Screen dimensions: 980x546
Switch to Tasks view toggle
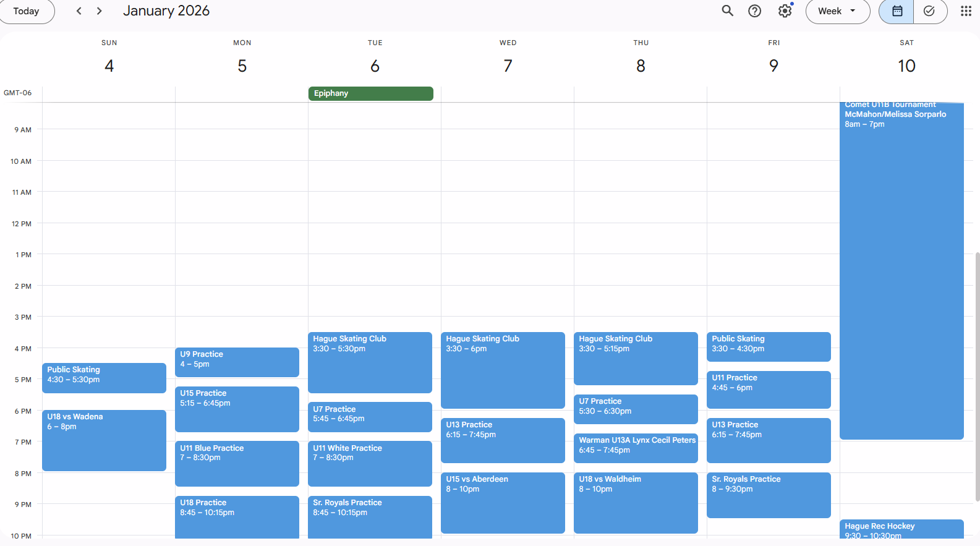click(929, 11)
